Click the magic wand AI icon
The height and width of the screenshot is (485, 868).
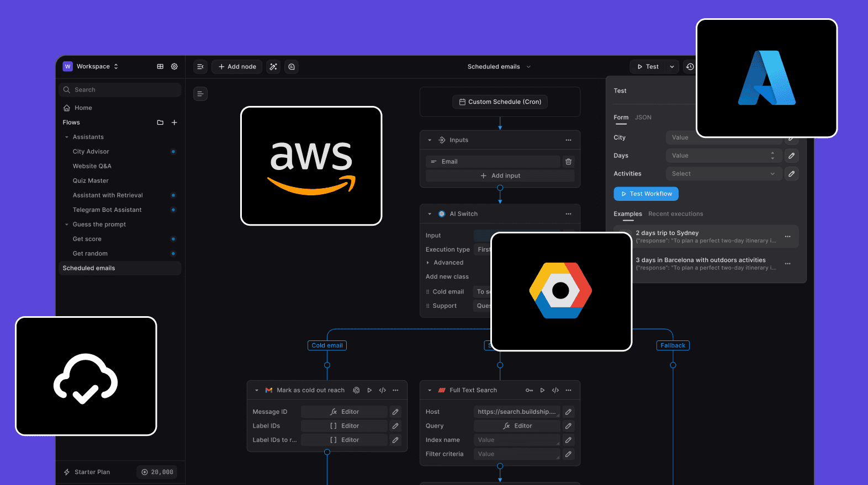click(273, 67)
